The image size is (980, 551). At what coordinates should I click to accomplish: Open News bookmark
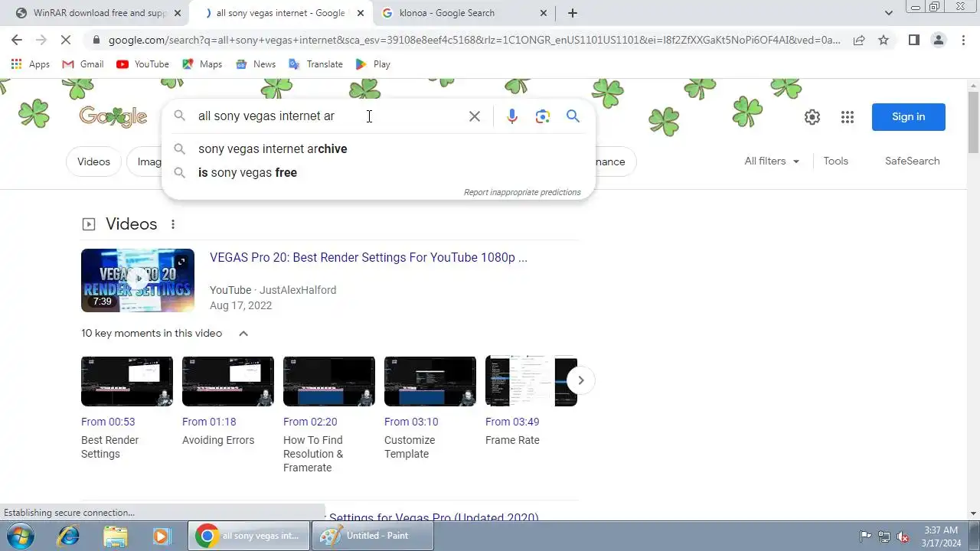click(256, 64)
